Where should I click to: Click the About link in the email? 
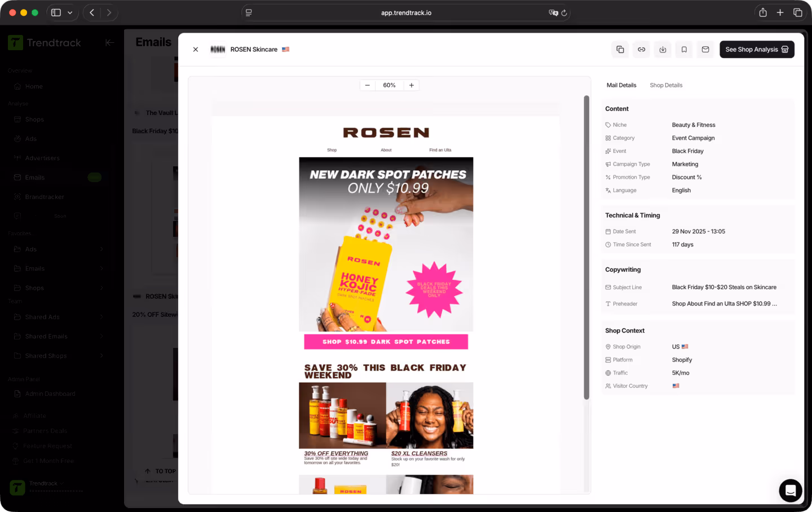[x=386, y=150]
